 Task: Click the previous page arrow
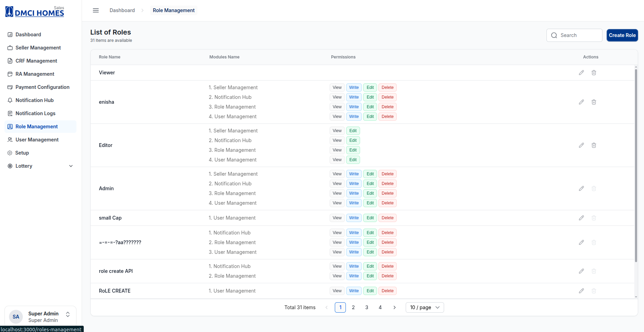tap(326, 307)
